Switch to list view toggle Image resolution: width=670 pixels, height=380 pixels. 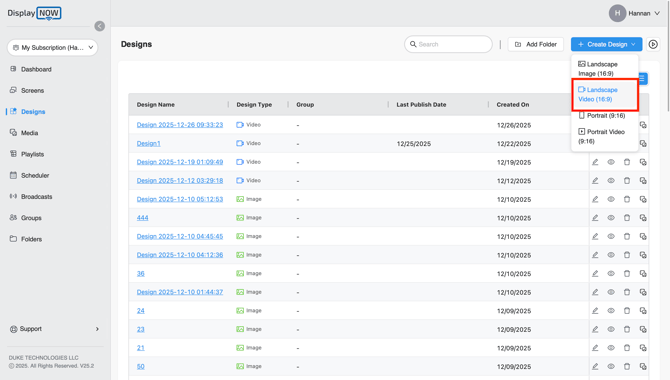tap(642, 79)
